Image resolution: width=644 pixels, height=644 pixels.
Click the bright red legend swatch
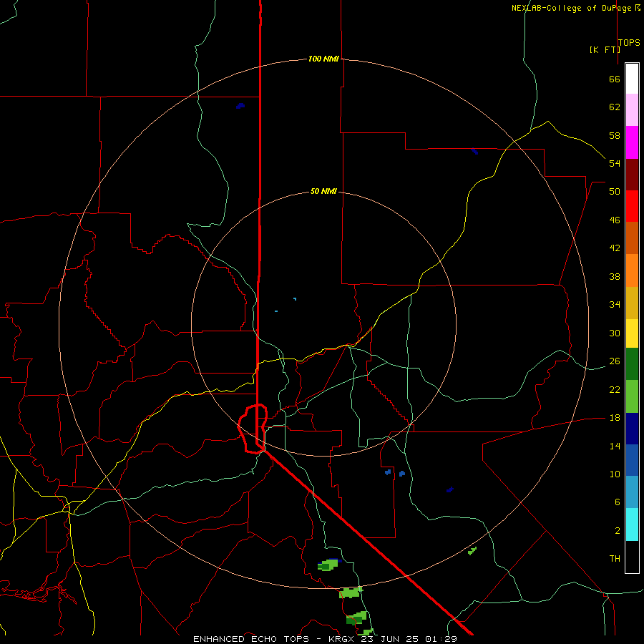(x=632, y=206)
